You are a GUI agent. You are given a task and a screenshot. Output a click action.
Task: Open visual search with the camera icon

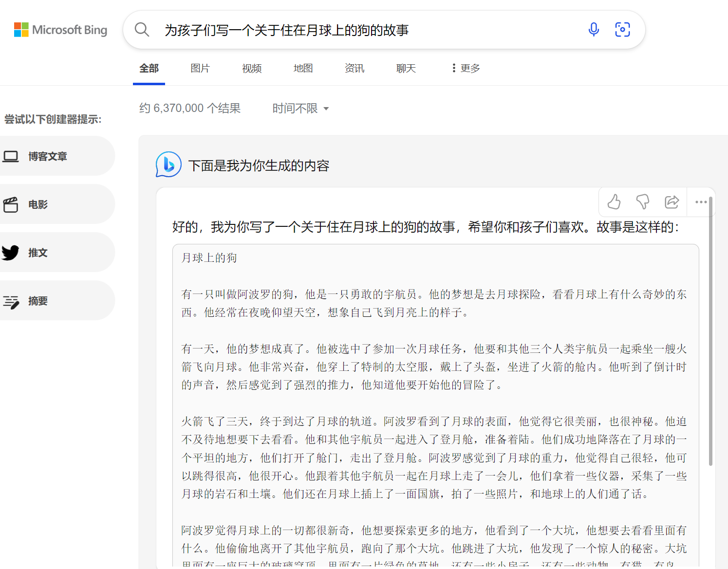coord(622,30)
